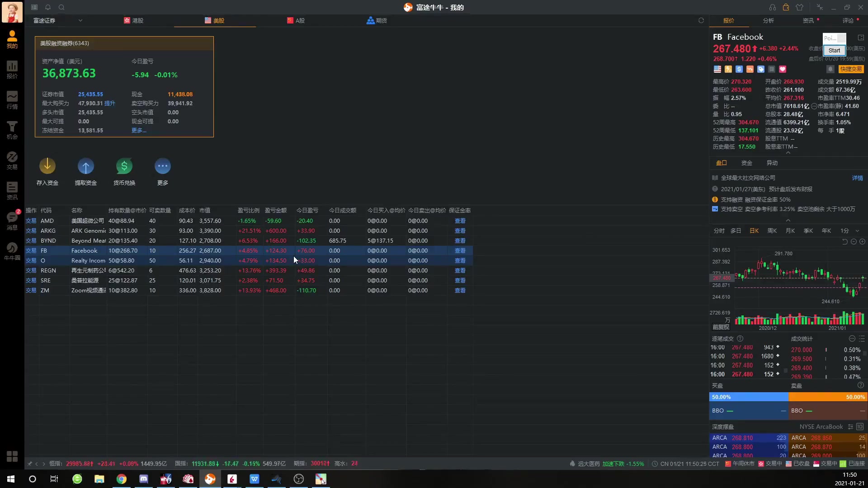Click 交易 link in the AMD row

(31, 221)
